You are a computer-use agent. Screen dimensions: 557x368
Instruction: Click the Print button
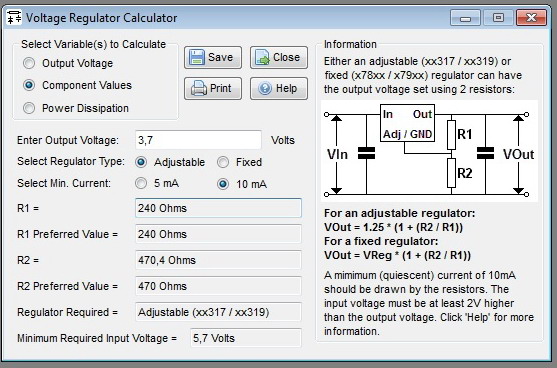coord(213,88)
